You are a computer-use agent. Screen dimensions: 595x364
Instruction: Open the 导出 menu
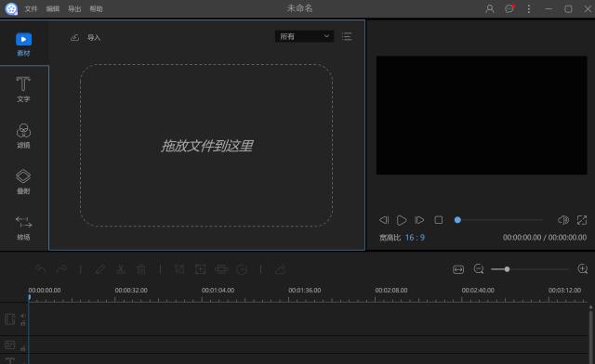74,8
